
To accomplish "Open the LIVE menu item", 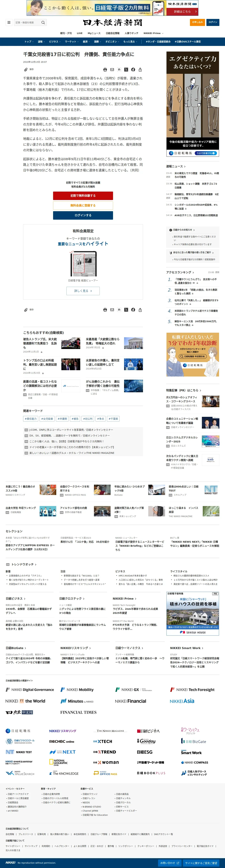I will pos(80,33).
